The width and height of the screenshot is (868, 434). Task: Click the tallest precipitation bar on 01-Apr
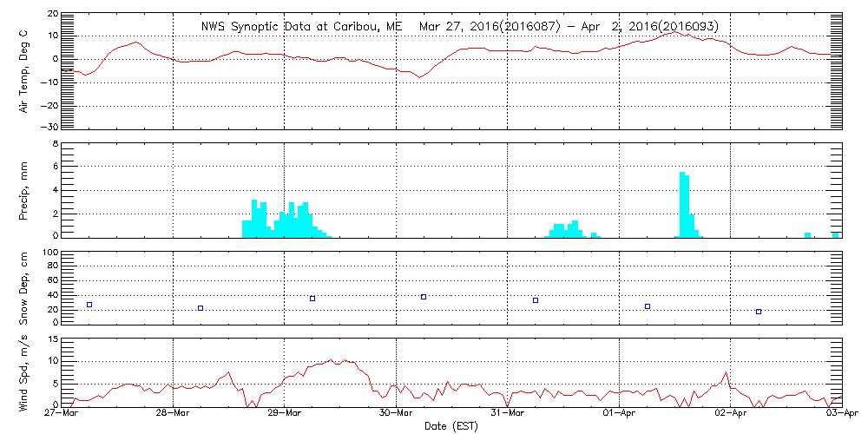682,205
